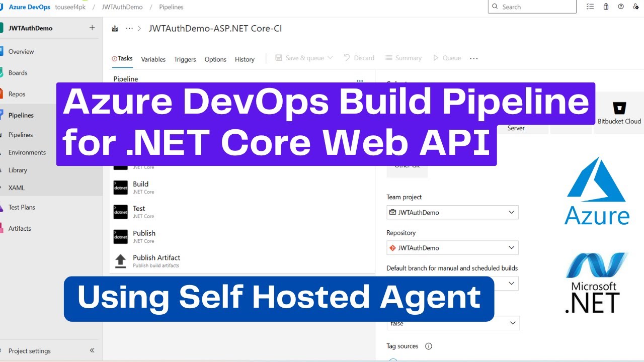This screenshot has height=362, width=644.
Task: Click the Discard button
Action: click(x=359, y=58)
